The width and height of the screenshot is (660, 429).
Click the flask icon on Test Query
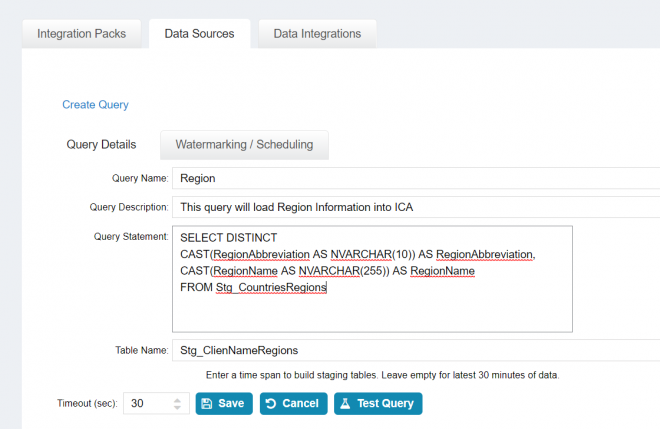(x=345, y=403)
